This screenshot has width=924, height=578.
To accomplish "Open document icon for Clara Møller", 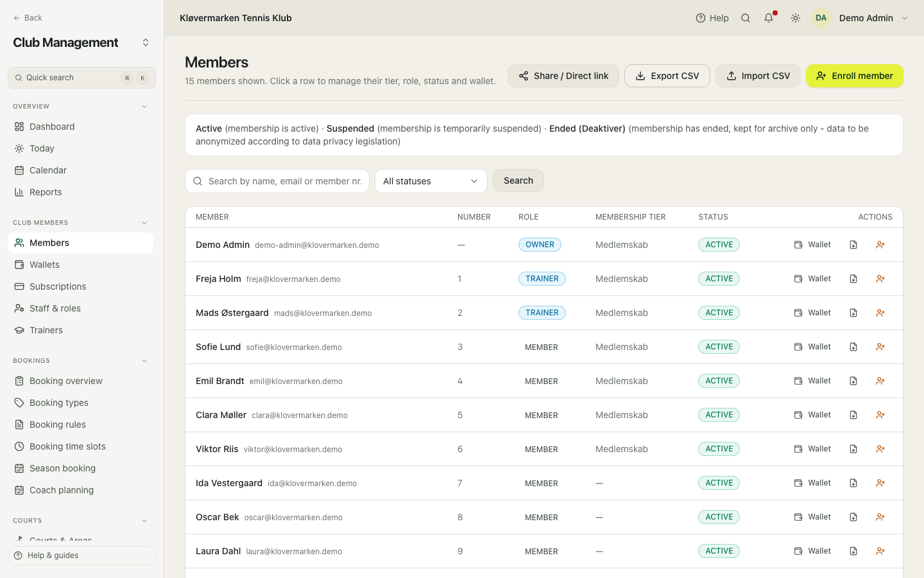I will click(853, 415).
